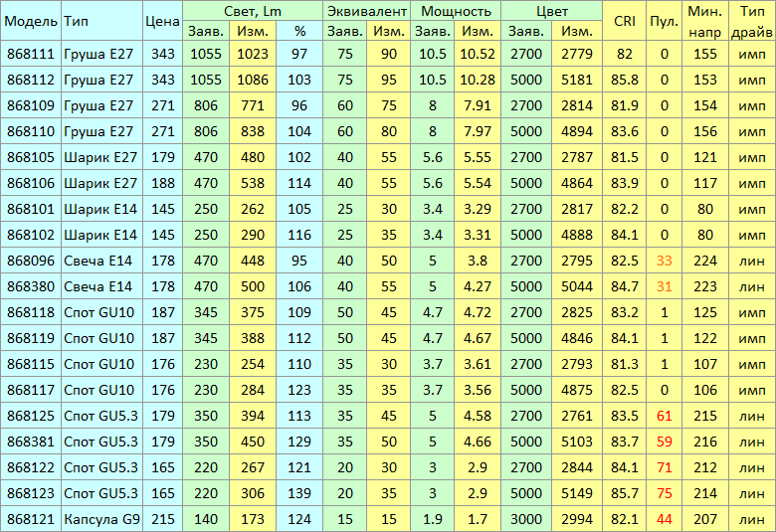Select model cell 868105
The width and height of the screenshot is (776, 532).
(31, 157)
